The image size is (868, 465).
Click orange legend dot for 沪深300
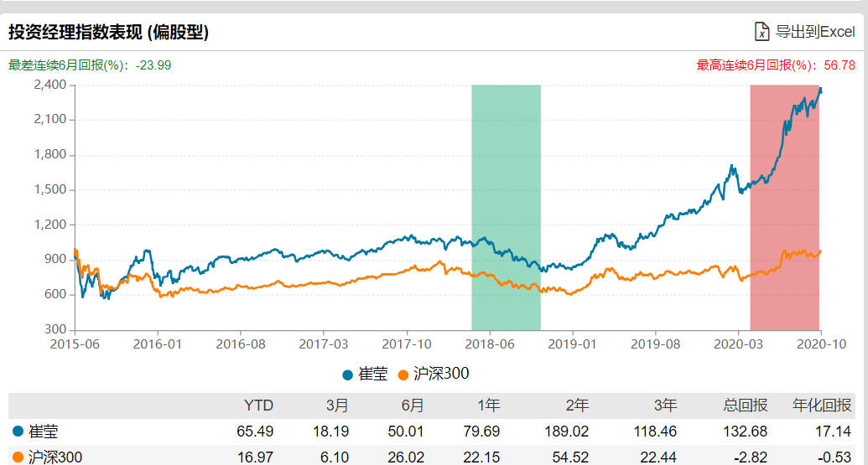pos(403,375)
